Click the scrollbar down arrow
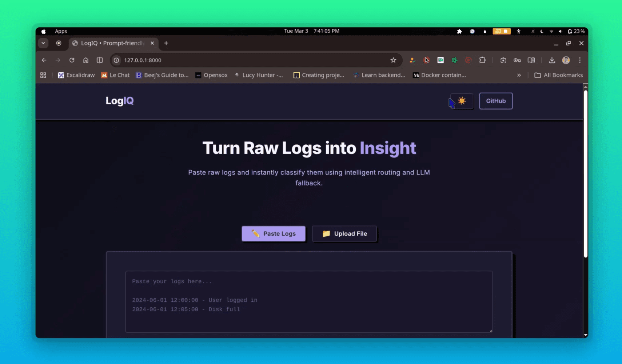This screenshot has height=364, width=622. (585, 335)
